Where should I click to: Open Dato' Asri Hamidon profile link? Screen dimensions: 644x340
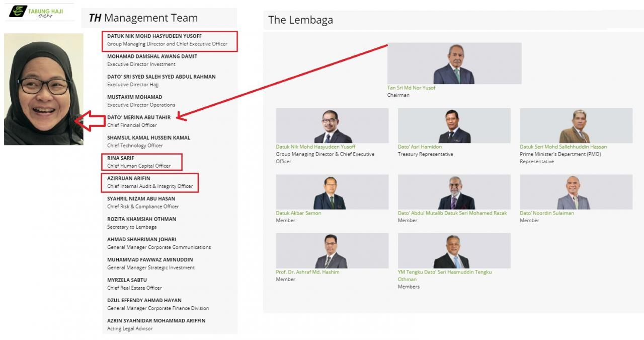click(x=420, y=147)
